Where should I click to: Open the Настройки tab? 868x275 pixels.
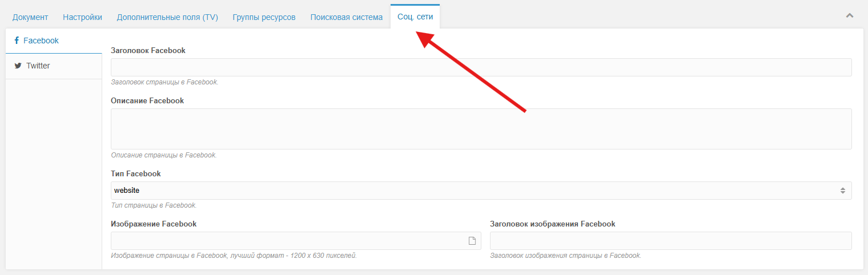pyautogui.click(x=82, y=17)
